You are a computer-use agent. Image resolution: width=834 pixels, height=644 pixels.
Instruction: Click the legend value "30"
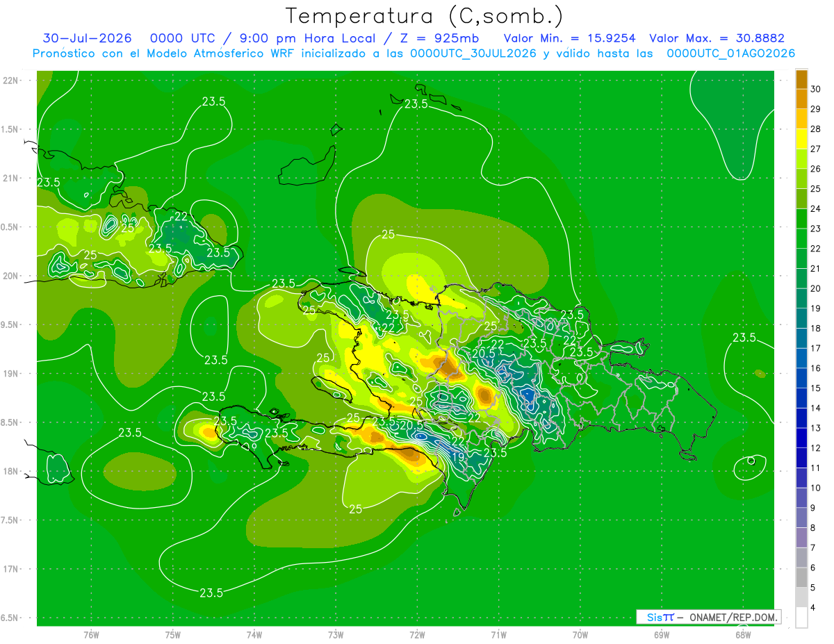(816, 89)
